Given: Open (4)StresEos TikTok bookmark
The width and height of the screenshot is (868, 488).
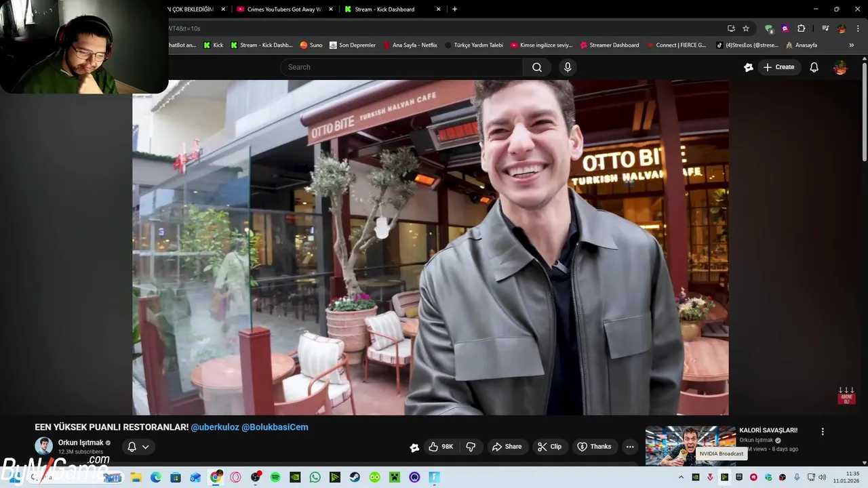Looking at the screenshot, I should point(747,45).
